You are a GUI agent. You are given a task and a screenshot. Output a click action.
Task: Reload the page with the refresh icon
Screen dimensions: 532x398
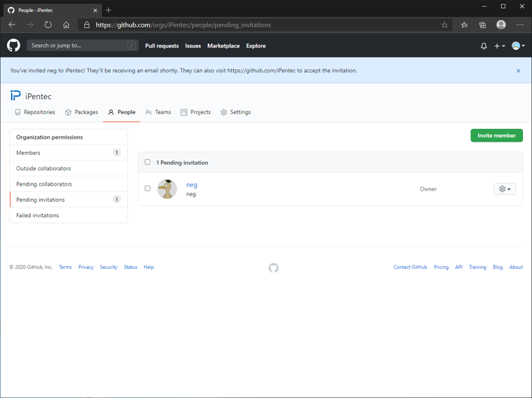pos(48,25)
